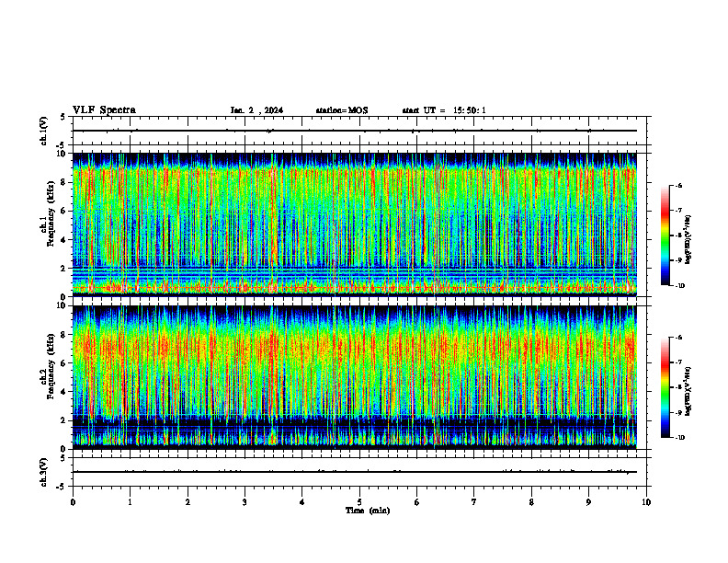Click the ch.1 spectrogram color scale bar

665,236
